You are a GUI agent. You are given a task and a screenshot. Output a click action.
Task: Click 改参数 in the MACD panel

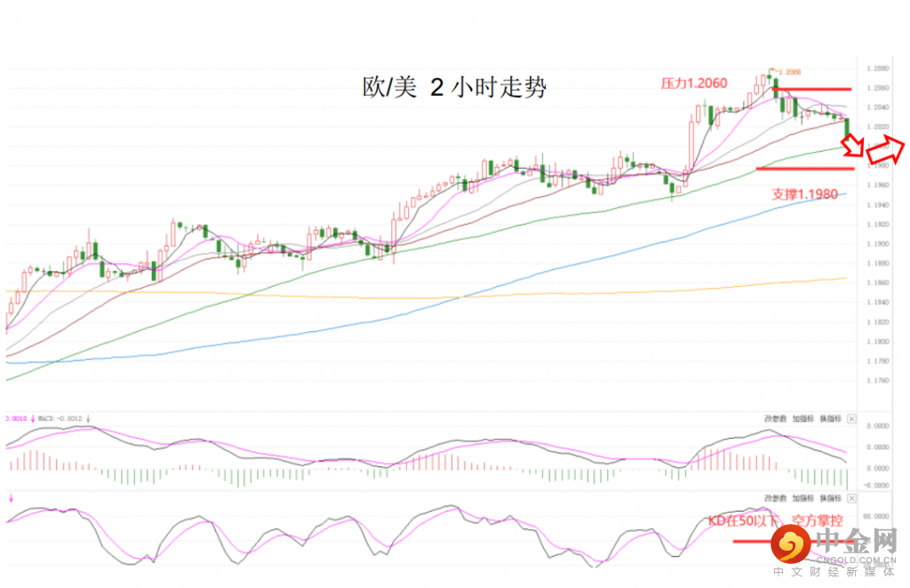click(774, 418)
